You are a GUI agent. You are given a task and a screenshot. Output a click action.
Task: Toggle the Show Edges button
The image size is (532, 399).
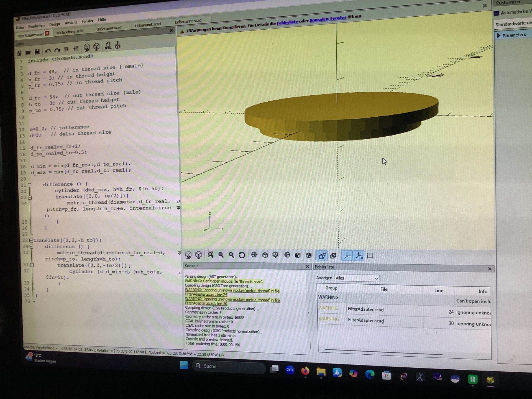click(x=370, y=256)
